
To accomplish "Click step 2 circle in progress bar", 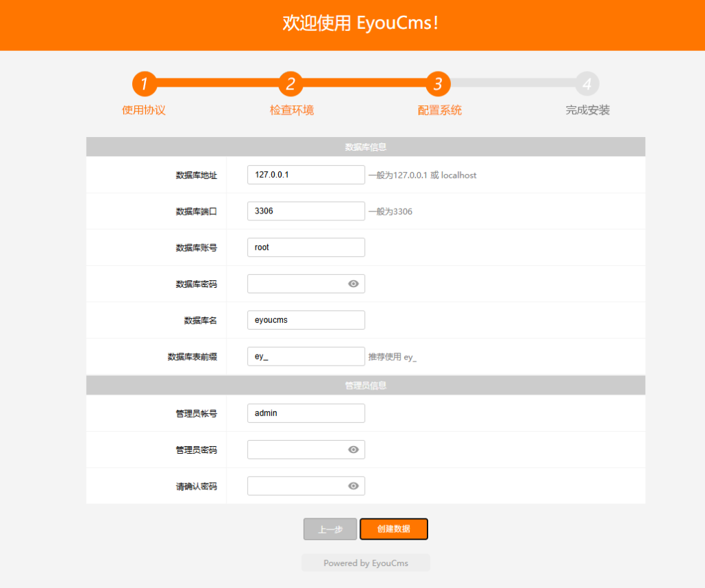I will tap(291, 83).
